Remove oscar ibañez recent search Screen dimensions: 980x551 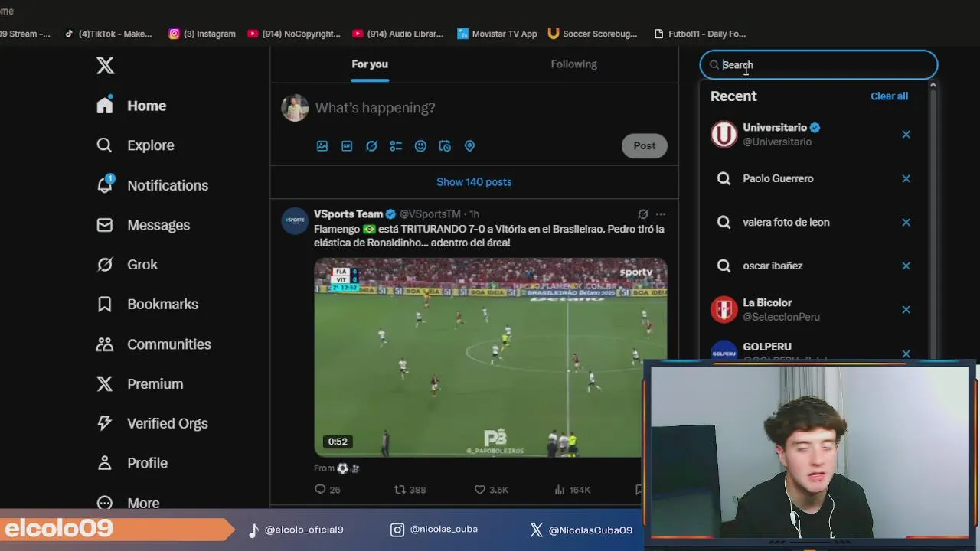[x=906, y=266]
